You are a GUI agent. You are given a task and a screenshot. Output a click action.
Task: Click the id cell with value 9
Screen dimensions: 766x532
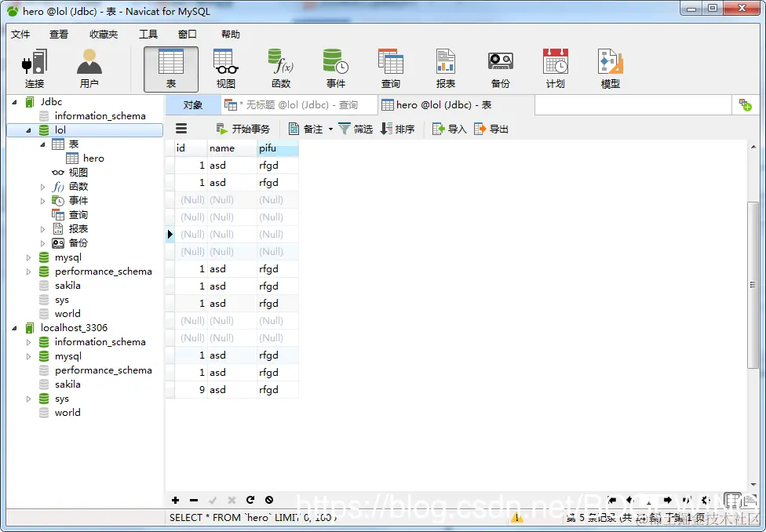(191, 390)
